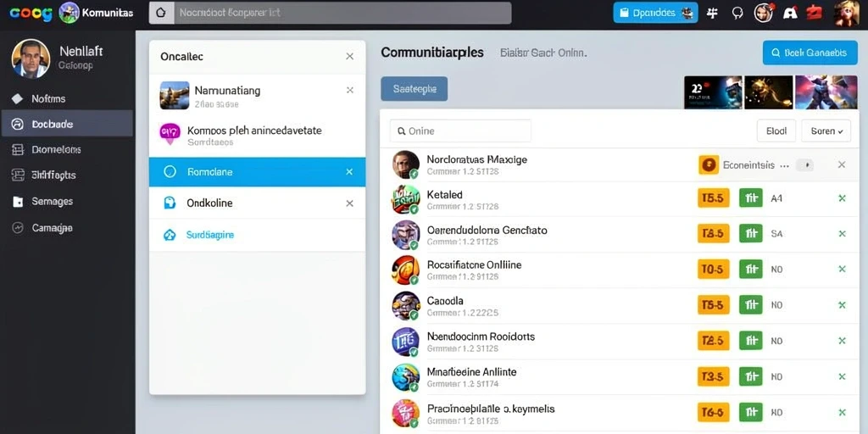Click the blue Bcek Ganaebis button
Image resolution: width=868 pixels, height=434 pixels.
pos(810,53)
